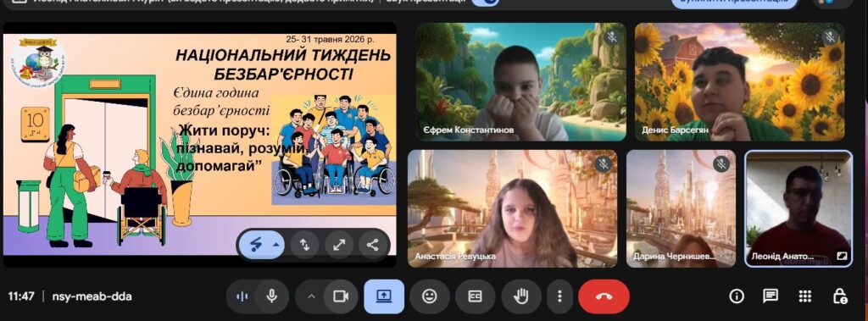Click the muted mic icon on Денис Барсегян's tile

830,37
